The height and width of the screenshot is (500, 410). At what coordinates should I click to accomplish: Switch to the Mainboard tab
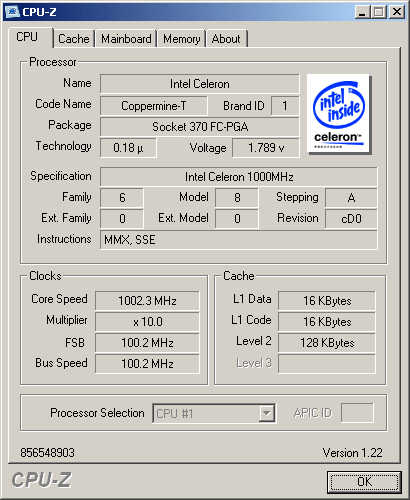pyautogui.click(x=126, y=39)
